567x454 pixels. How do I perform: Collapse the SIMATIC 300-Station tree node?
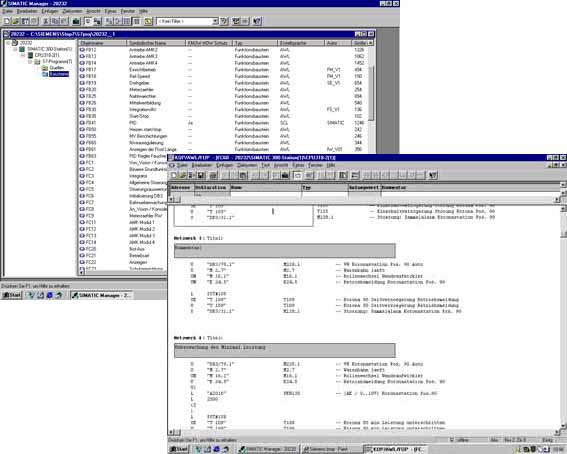[15, 49]
